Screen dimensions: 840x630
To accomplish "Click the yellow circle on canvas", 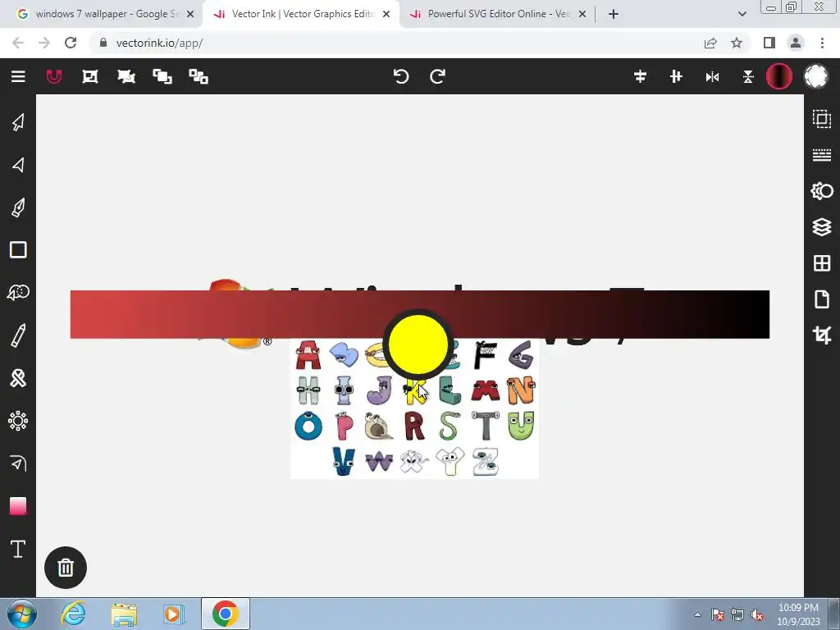I will tap(418, 345).
